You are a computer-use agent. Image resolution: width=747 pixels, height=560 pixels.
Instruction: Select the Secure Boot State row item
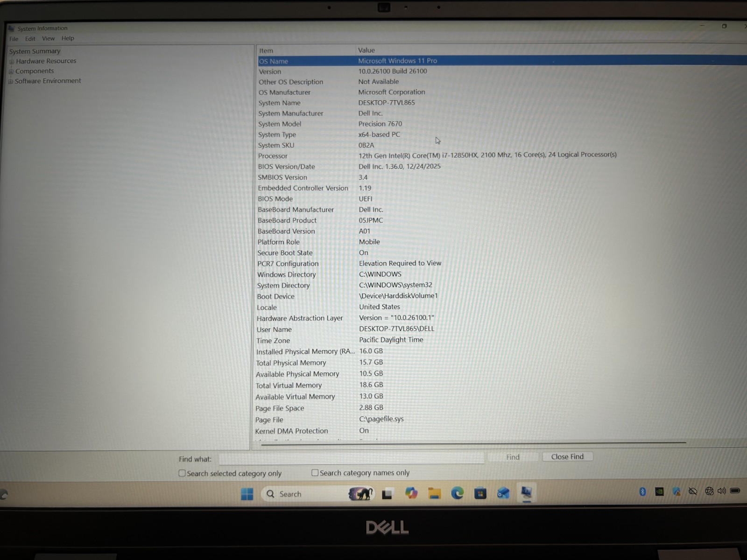click(x=285, y=253)
